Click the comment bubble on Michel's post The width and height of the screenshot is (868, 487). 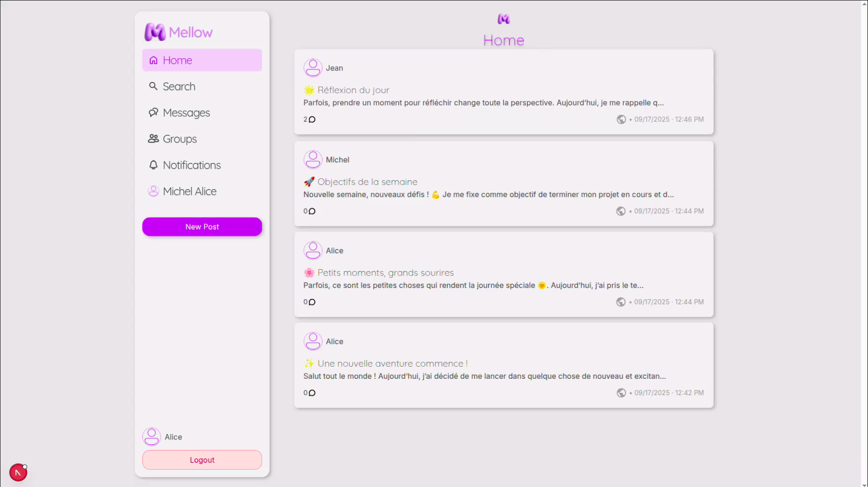pyautogui.click(x=312, y=211)
